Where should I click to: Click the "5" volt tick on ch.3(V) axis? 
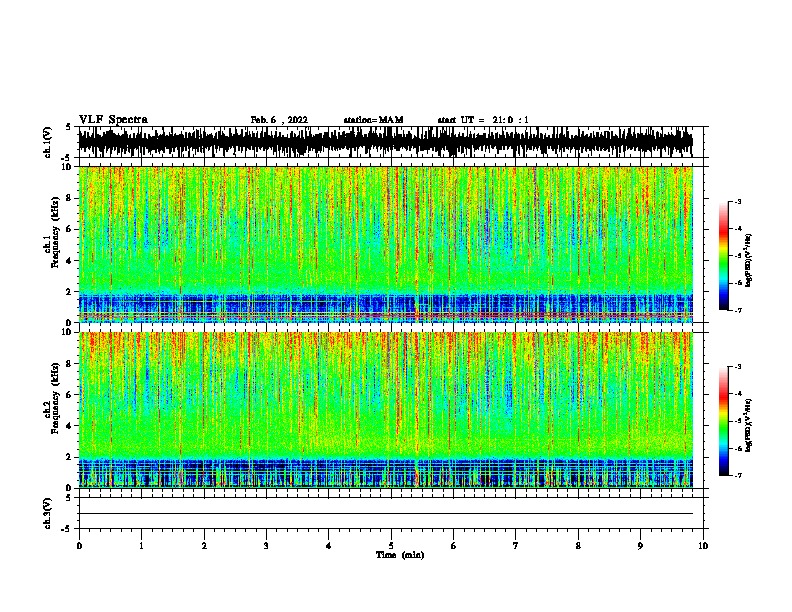pyautogui.click(x=69, y=498)
